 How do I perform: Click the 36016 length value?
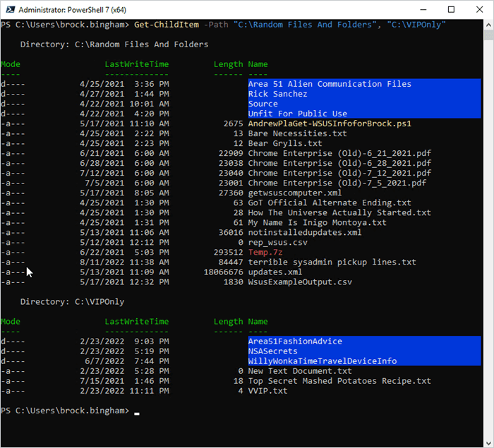click(231, 233)
